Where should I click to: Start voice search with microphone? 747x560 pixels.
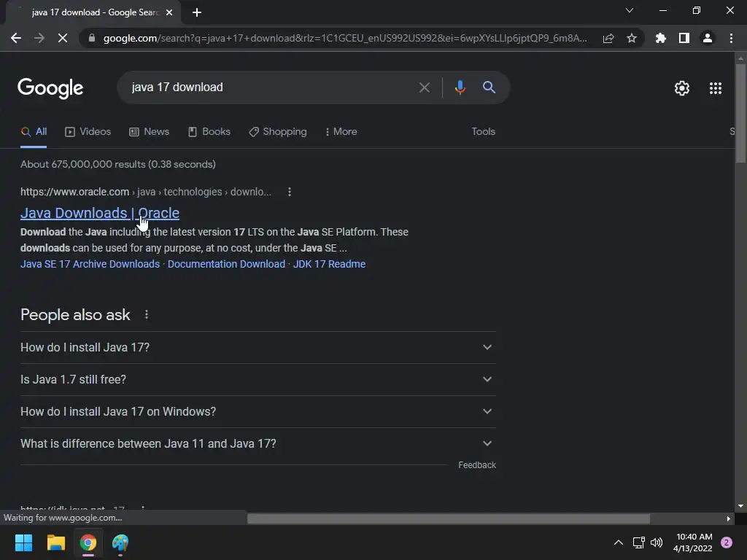pyautogui.click(x=460, y=87)
